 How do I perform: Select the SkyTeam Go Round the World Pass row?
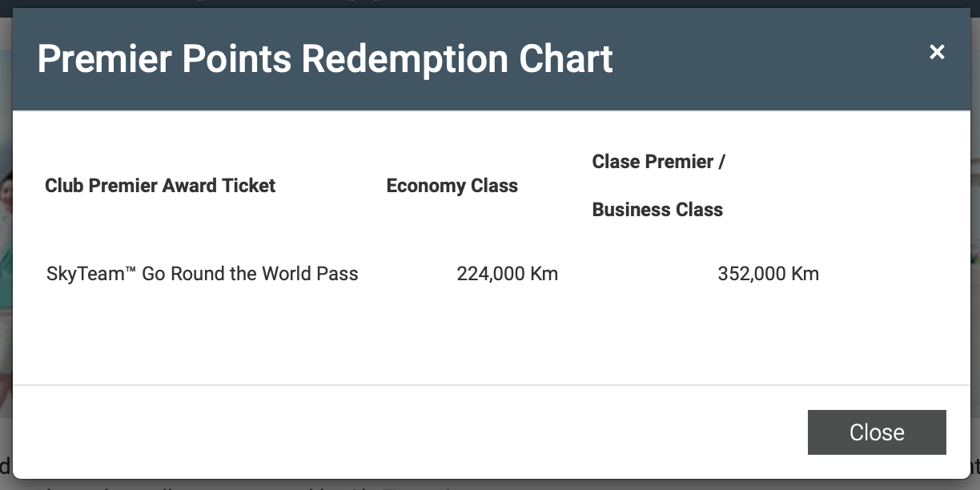click(x=201, y=273)
